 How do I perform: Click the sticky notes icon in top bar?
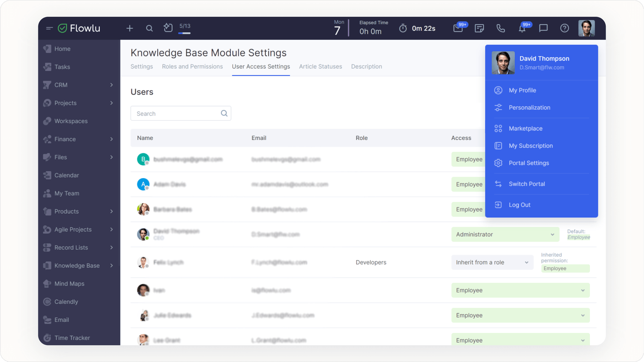479,28
